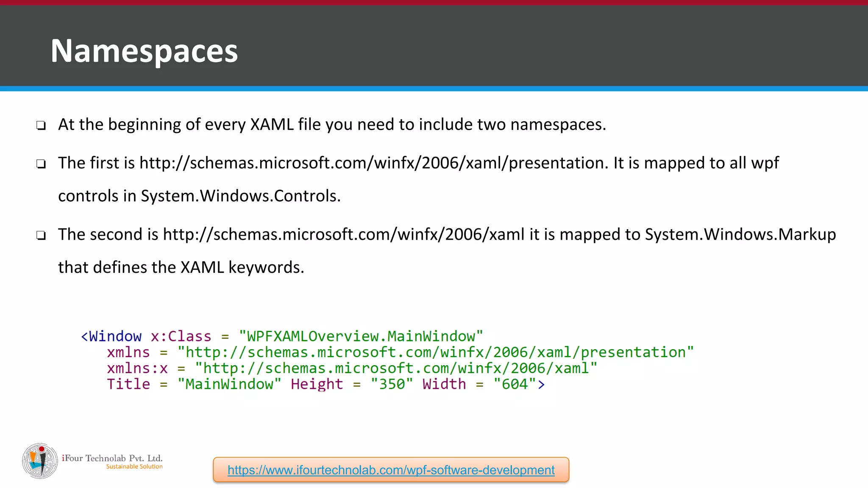Click the 'xmlns:x' attribute in code
Viewport: 868px width, 488px height.
pyautogui.click(x=137, y=368)
